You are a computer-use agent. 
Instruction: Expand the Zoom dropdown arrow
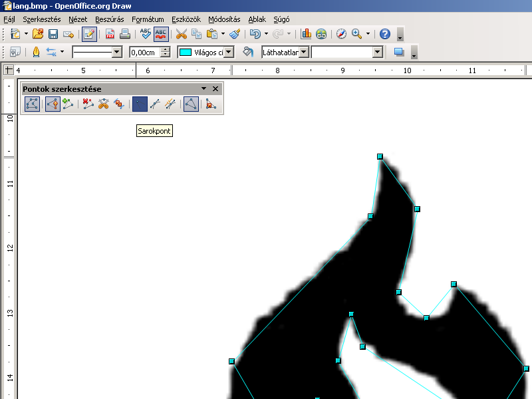pos(368,34)
